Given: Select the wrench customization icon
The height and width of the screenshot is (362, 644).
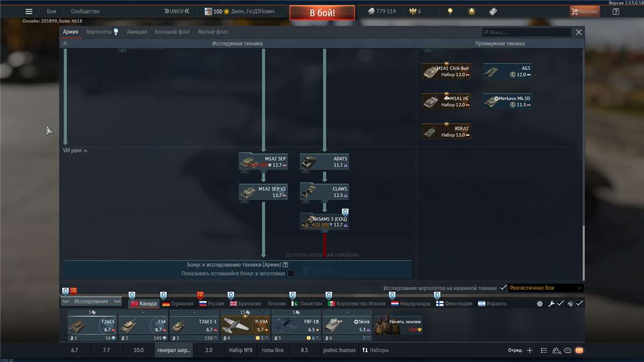Looking at the screenshot, I should coord(551,304).
